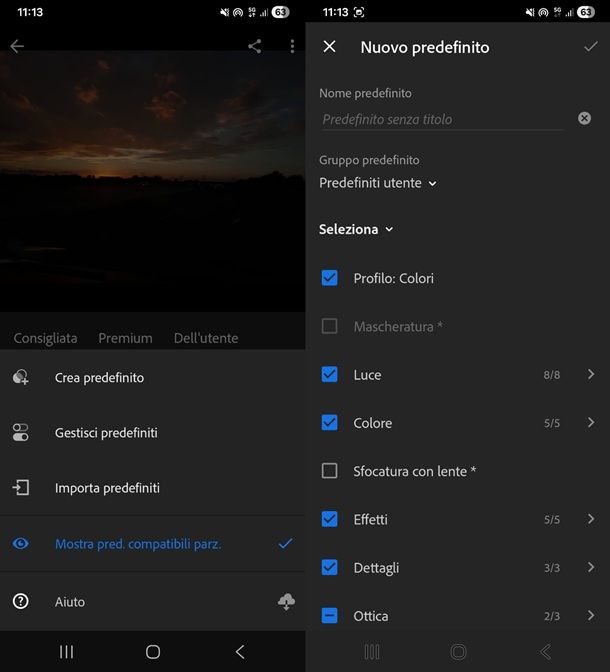Open the Seleziona dropdown
Screen dimensions: 610x672
(356, 229)
